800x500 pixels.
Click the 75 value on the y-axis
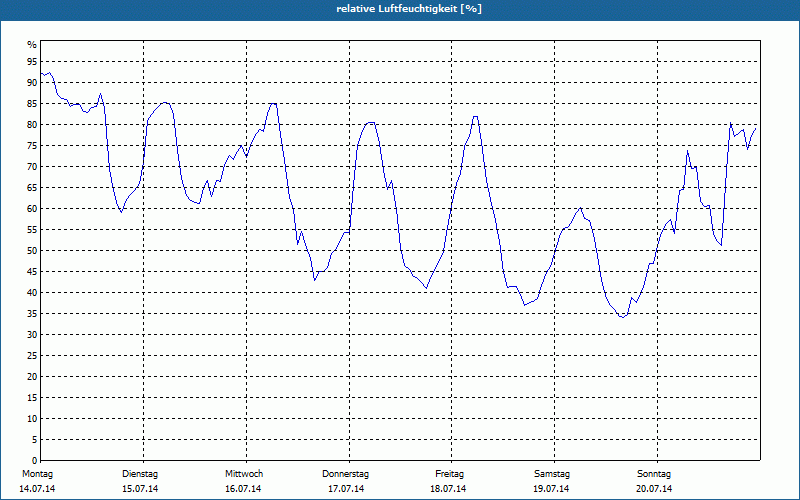pos(32,145)
